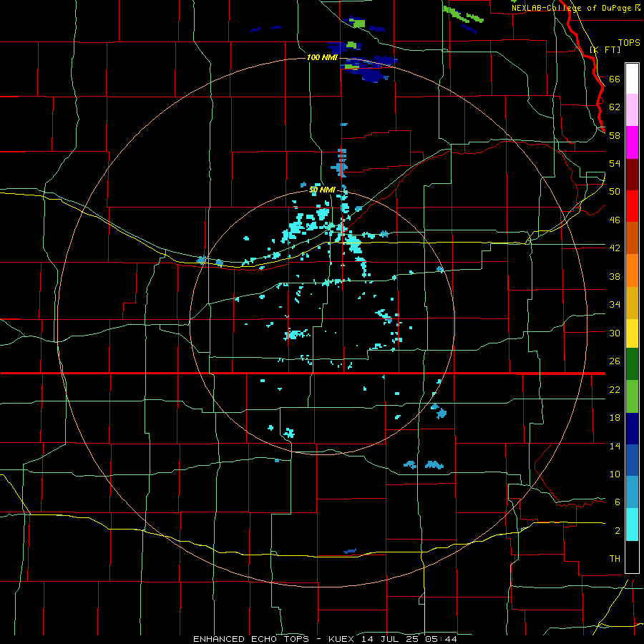Viewport: 644px width, 644px height.
Task: Click the dark green legend swatch
Action: tap(632, 364)
